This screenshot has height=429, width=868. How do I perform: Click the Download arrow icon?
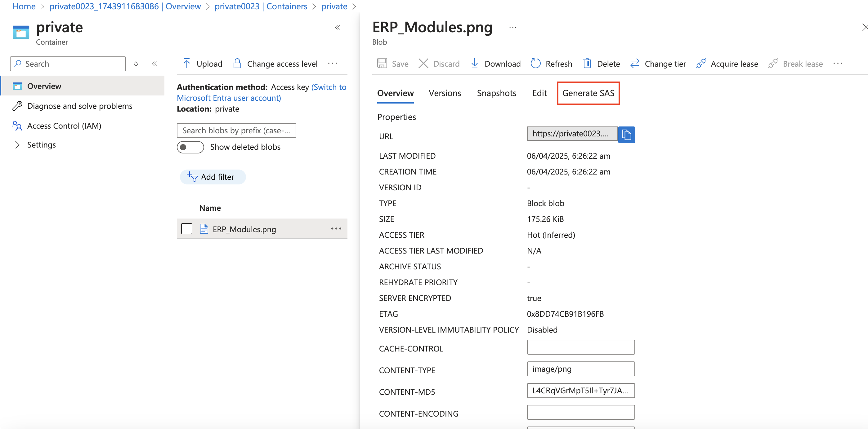click(474, 63)
